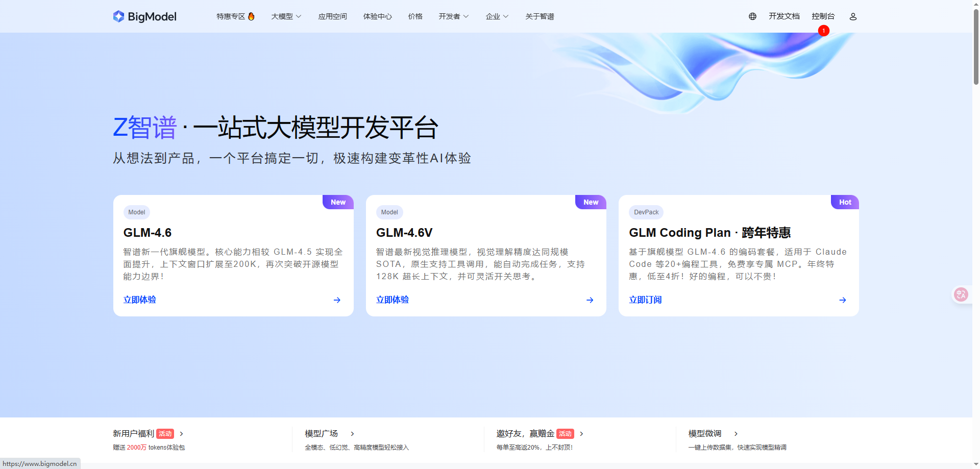Screen dimensions: 980x469
Task: Open the 价格 navigation item
Action: click(415, 16)
